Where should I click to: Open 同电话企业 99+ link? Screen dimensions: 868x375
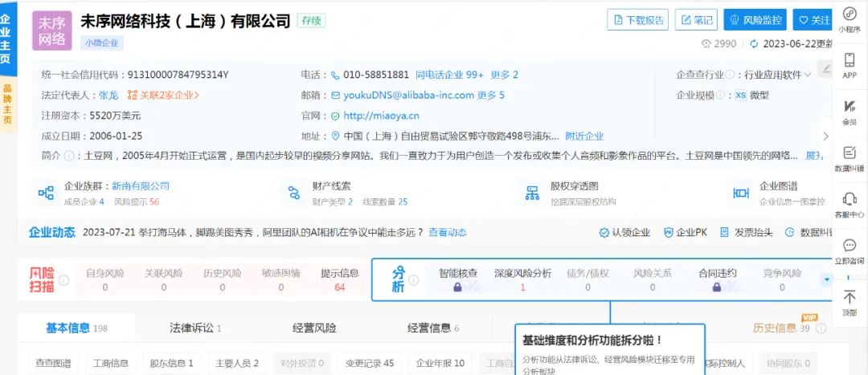point(449,75)
